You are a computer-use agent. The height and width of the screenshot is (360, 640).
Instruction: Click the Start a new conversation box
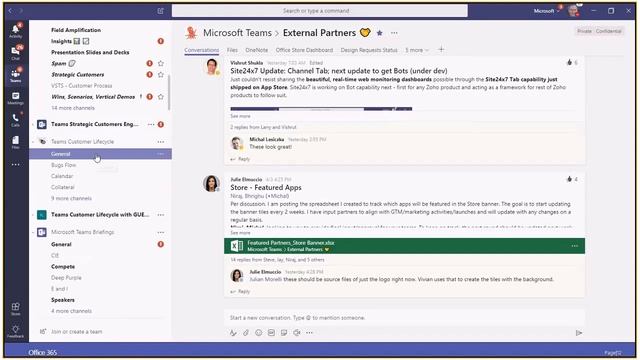coord(404,318)
